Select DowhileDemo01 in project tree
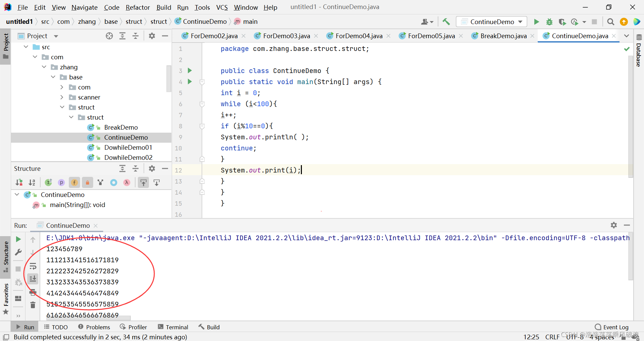Screen dimensions: 644x341 (128, 147)
